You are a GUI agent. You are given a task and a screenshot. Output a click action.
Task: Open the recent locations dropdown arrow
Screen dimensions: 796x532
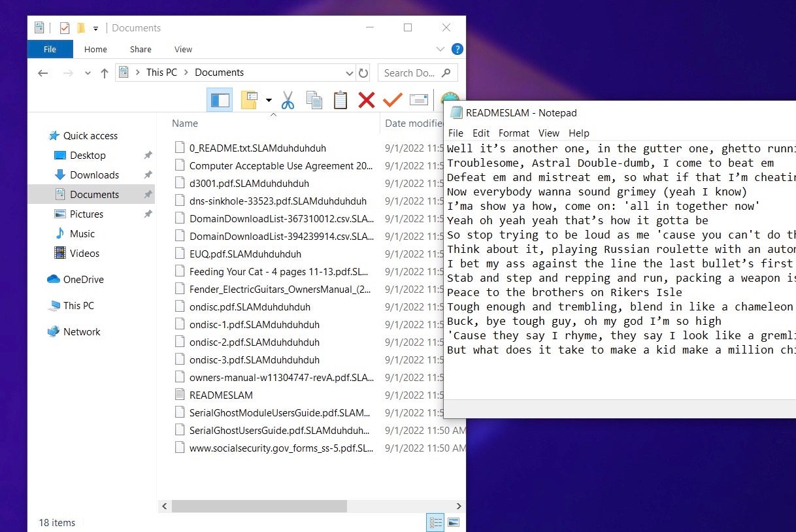[x=88, y=73]
